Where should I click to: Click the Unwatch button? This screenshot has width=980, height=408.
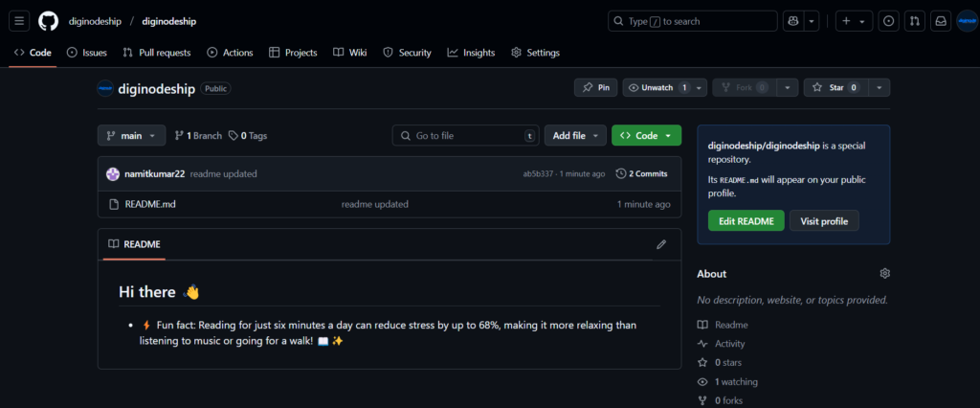[x=657, y=87]
